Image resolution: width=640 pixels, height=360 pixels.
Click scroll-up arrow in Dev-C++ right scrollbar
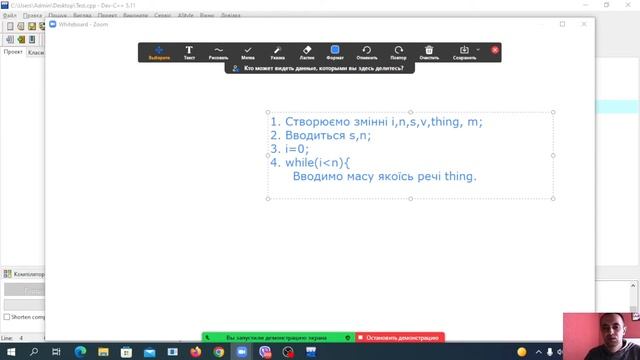[x=633, y=286]
